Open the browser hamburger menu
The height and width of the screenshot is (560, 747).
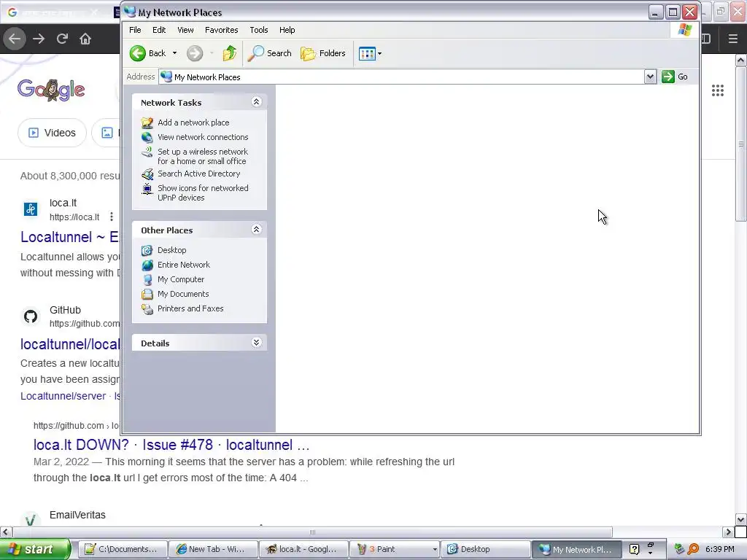[x=733, y=39]
